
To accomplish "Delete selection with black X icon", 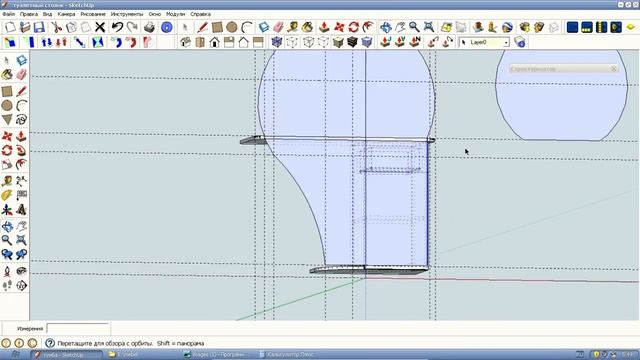I will coord(100,27).
